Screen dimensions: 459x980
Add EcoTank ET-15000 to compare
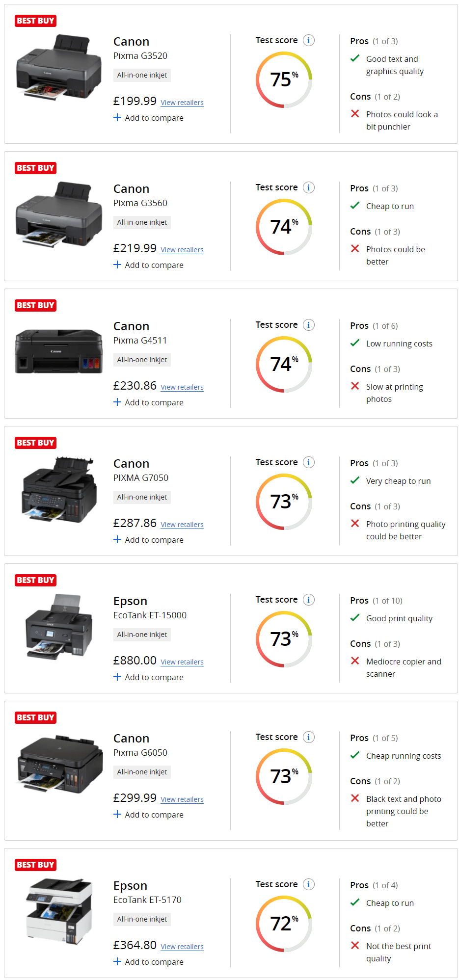[x=148, y=677]
